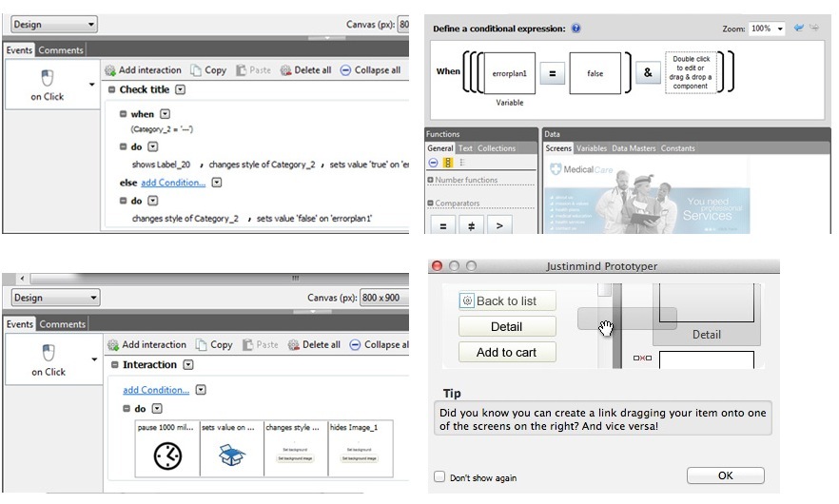Viewport: 839px width, 504px height.
Task: Insert the greater-than comparator function
Action: (x=499, y=225)
